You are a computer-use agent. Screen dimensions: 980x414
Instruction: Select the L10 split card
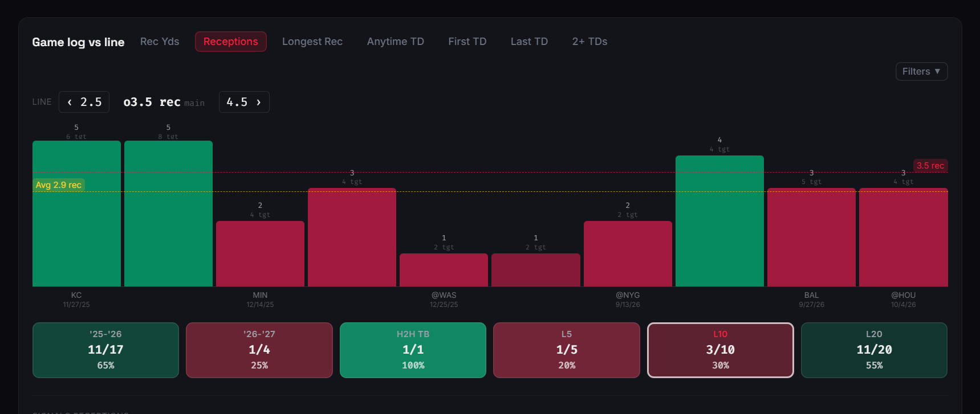(721, 350)
